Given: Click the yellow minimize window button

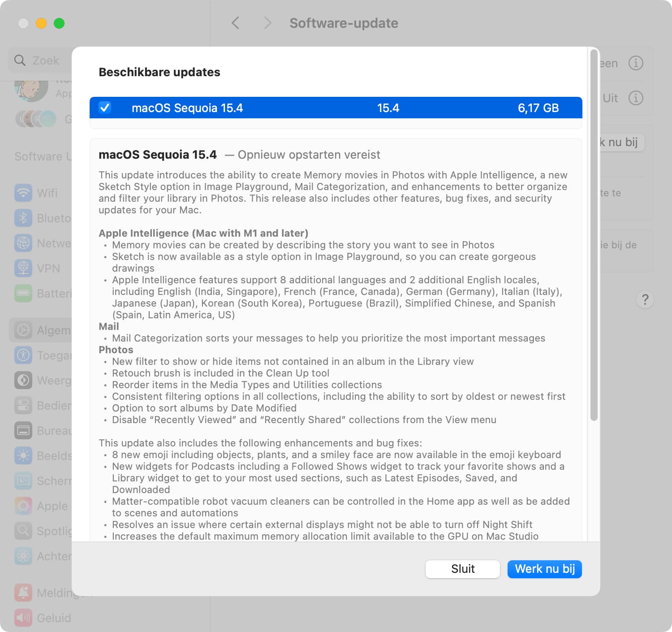Looking at the screenshot, I should coord(41,23).
